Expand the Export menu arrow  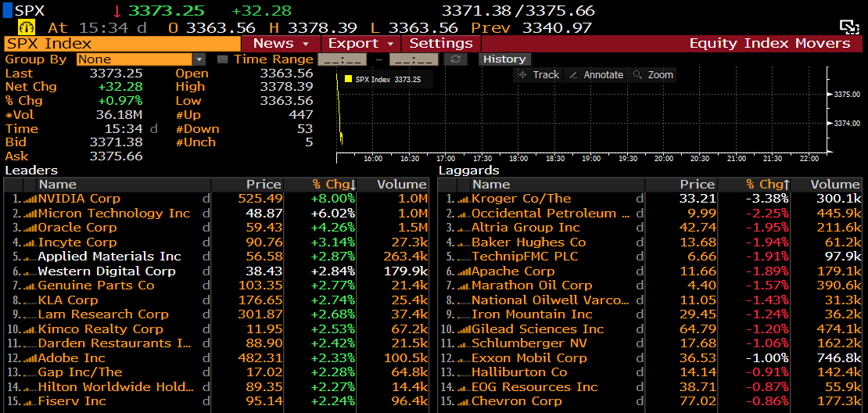pyautogui.click(x=390, y=44)
